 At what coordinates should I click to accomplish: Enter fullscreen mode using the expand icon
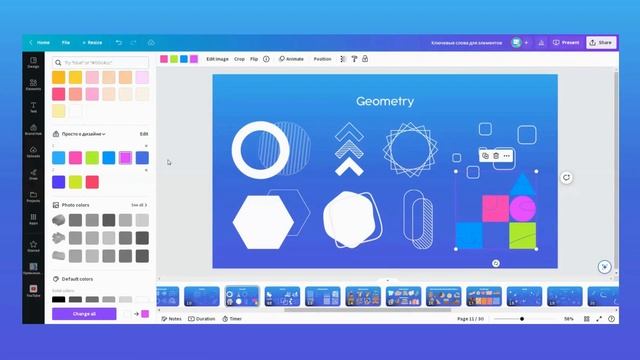coord(599,319)
